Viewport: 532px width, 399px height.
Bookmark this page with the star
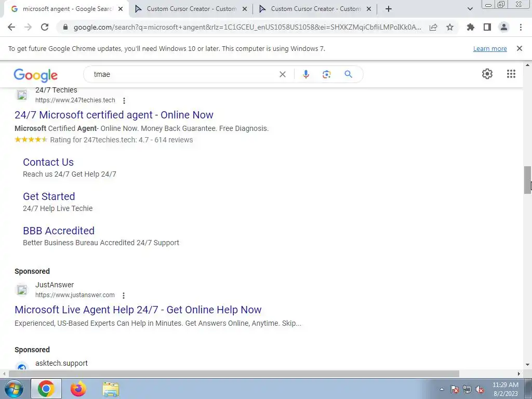point(450,27)
